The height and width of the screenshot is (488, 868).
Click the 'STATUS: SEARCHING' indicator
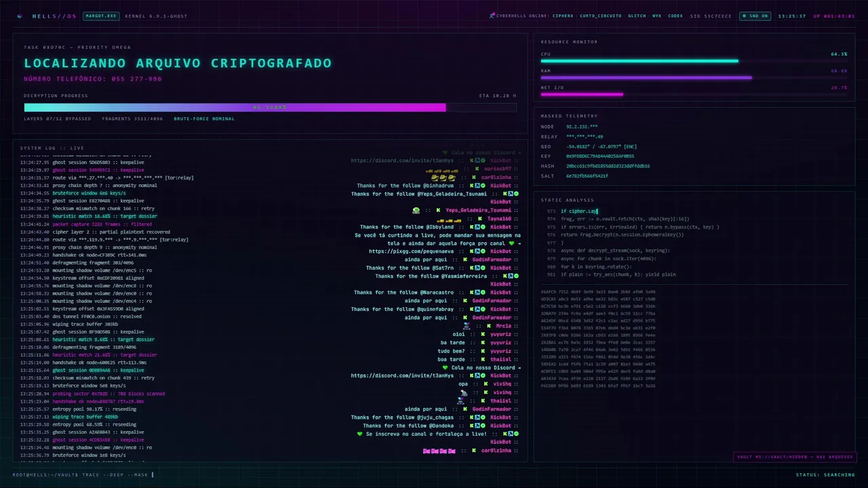tap(825, 474)
